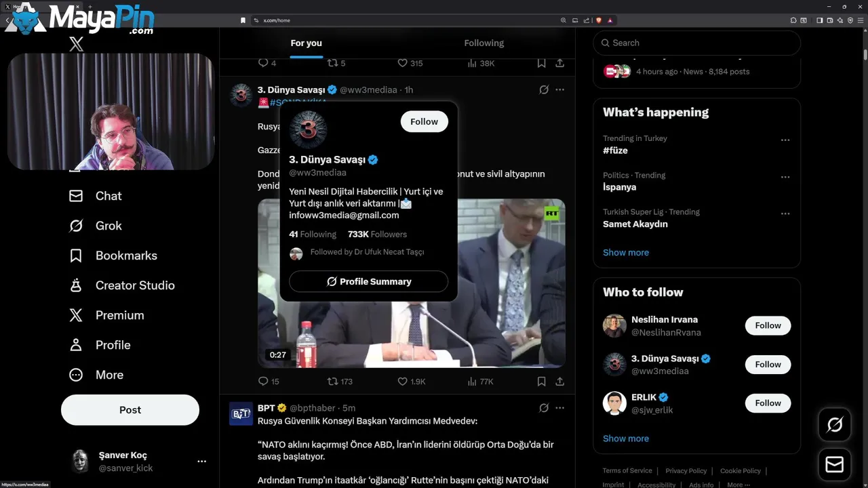This screenshot has width=868, height=488.
Task: Open the @ww3mediaa handle on the post
Action: click(368, 89)
